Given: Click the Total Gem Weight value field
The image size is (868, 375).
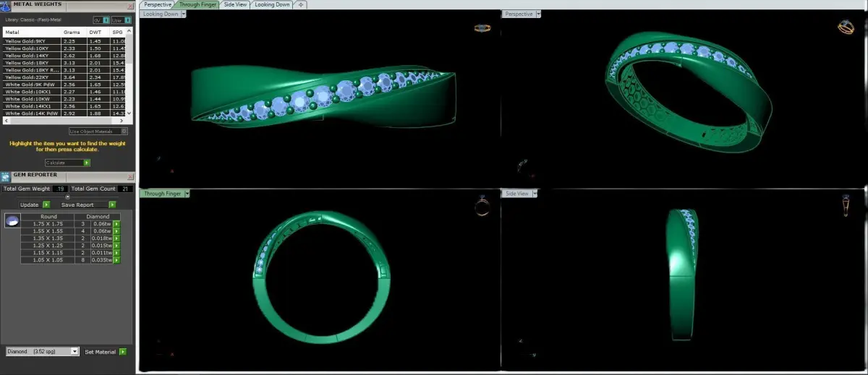Looking at the screenshot, I should 60,189.
